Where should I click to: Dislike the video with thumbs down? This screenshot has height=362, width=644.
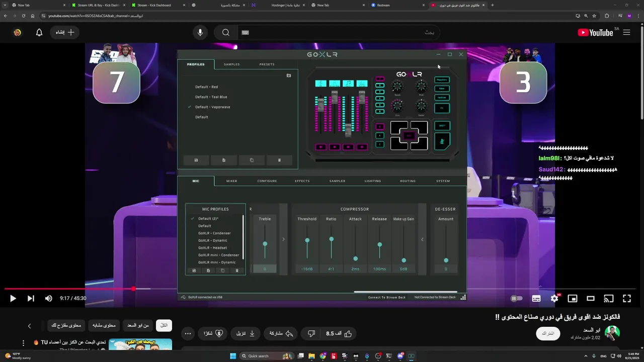(311, 333)
